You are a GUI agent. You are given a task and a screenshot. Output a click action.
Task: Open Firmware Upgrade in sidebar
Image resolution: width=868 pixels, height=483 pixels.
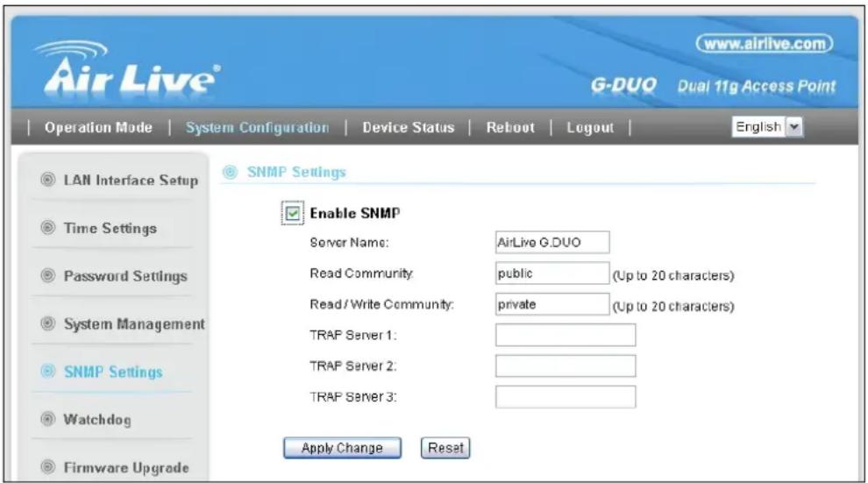coord(126,467)
